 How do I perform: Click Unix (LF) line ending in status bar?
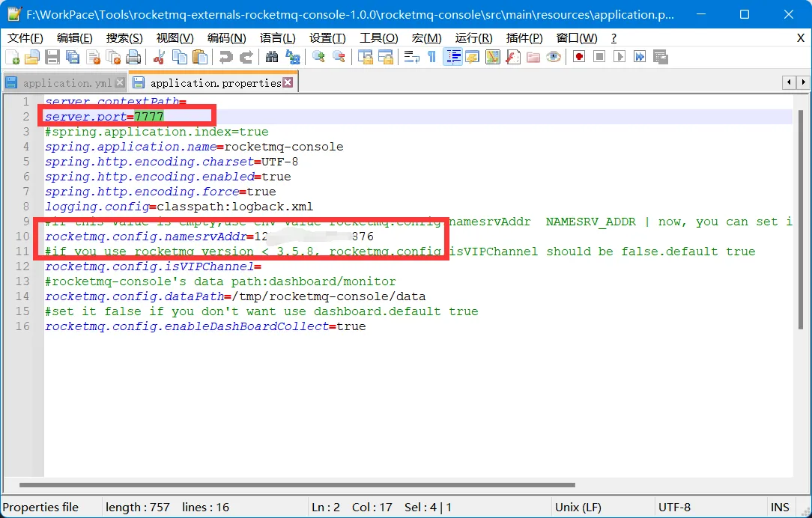578,507
